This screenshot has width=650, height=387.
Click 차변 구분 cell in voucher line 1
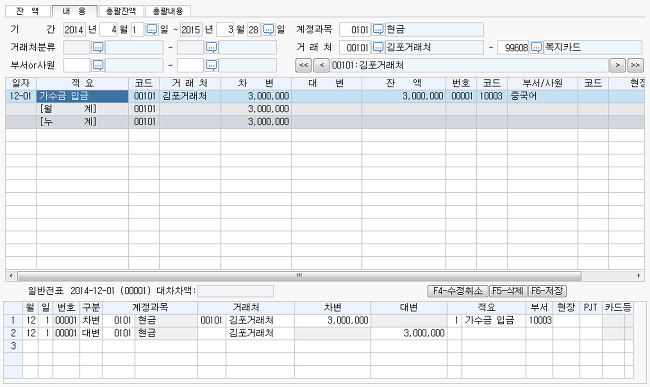(x=91, y=320)
